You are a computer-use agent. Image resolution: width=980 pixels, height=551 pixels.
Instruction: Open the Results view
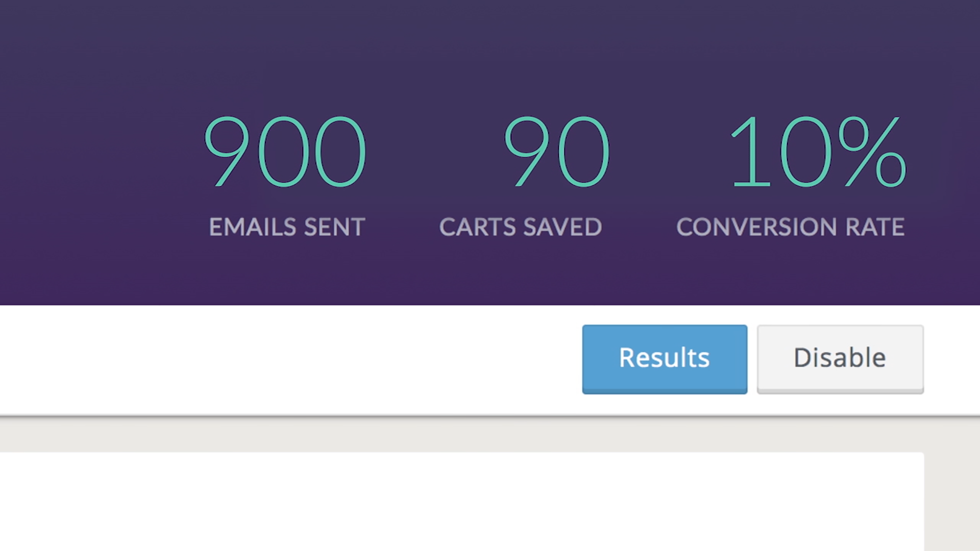point(665,359)
